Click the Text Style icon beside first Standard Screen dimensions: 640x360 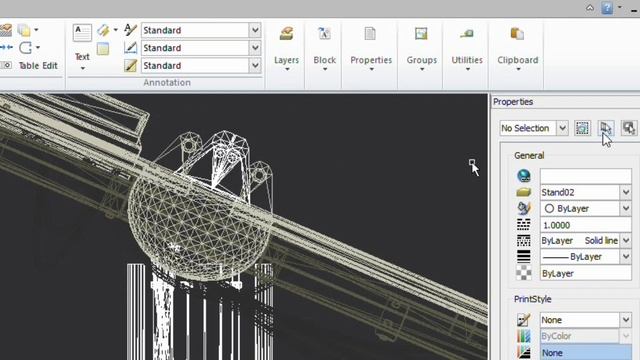point(130,30)
